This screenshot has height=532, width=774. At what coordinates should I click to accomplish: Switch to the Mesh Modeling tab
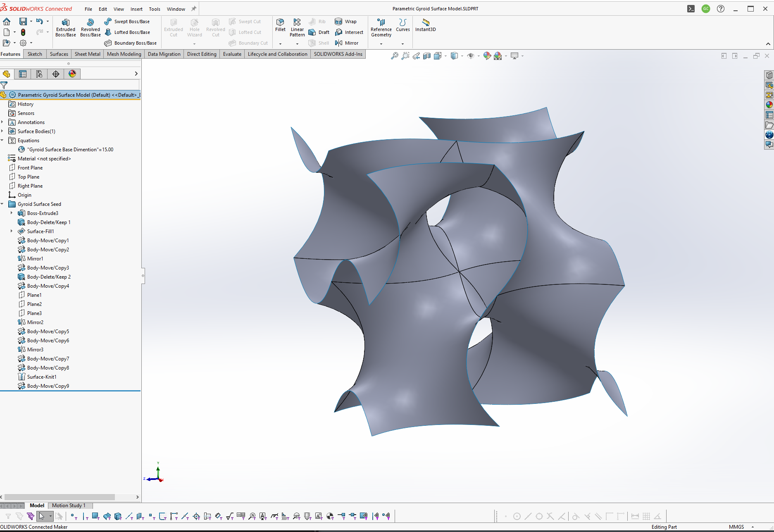(124, 54)
